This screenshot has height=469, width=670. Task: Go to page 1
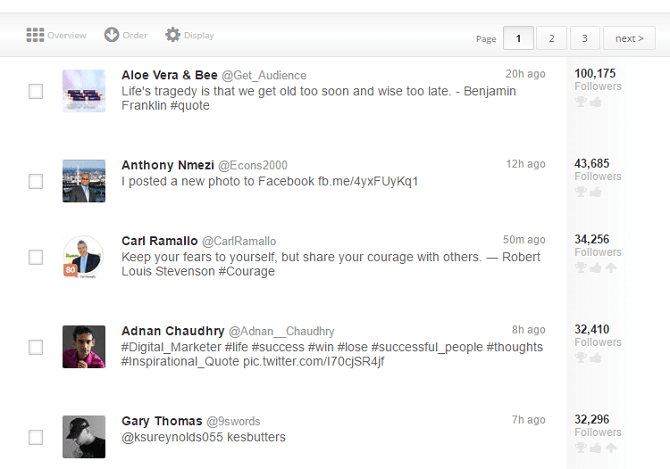(x=518, y=38)
